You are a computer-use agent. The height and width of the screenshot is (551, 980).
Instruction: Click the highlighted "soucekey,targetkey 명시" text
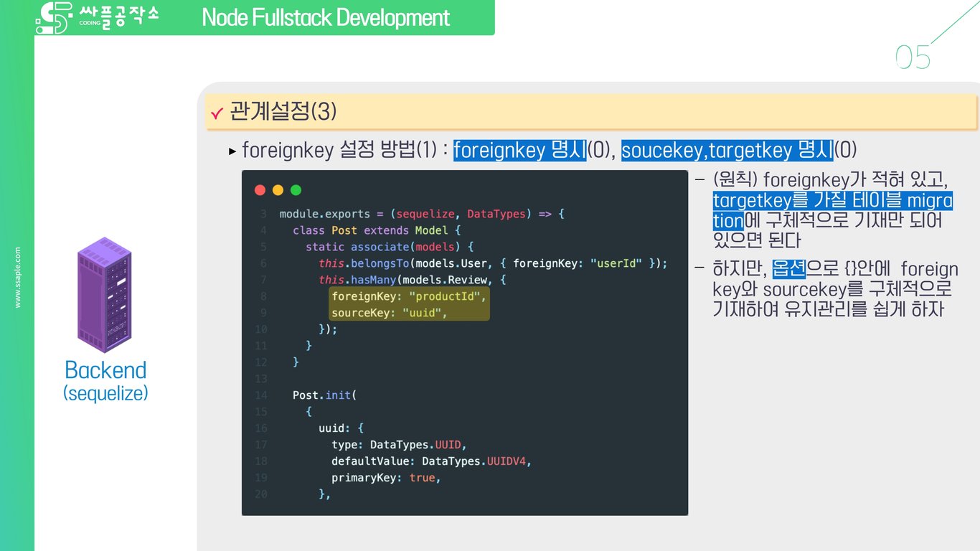pos(727,150)
